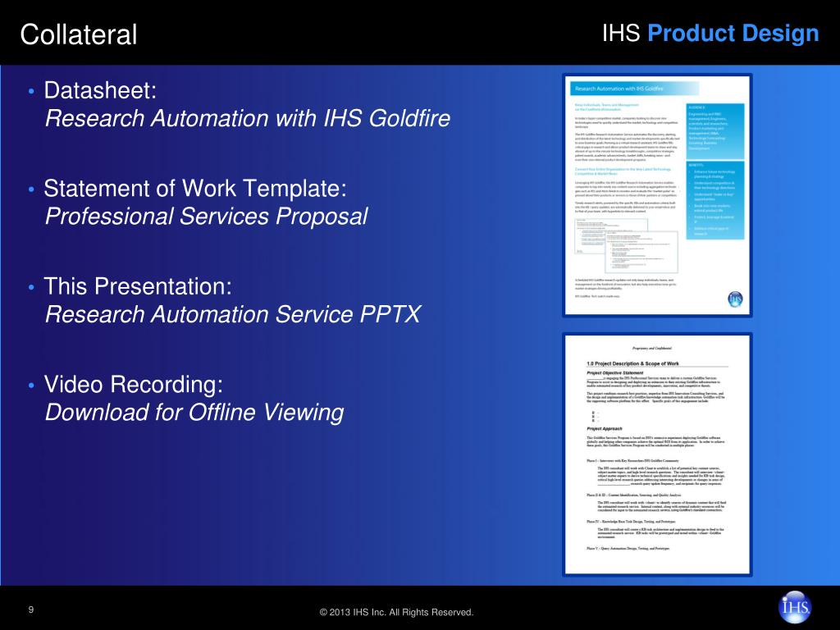Click 'Statement of Work Template:' label
The image size is (840, 630).
pos(195,188)
